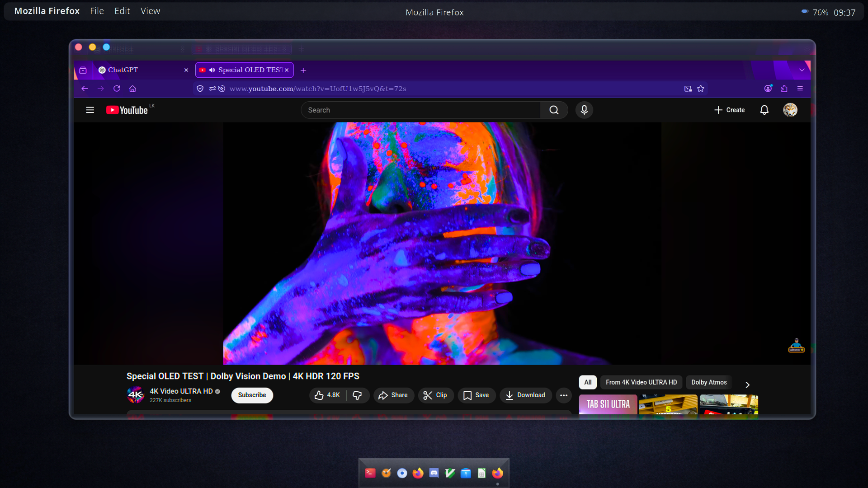Open more actions three-dot menu
Image resolution: width=868 pixels, height=488 pixels.
563,395
